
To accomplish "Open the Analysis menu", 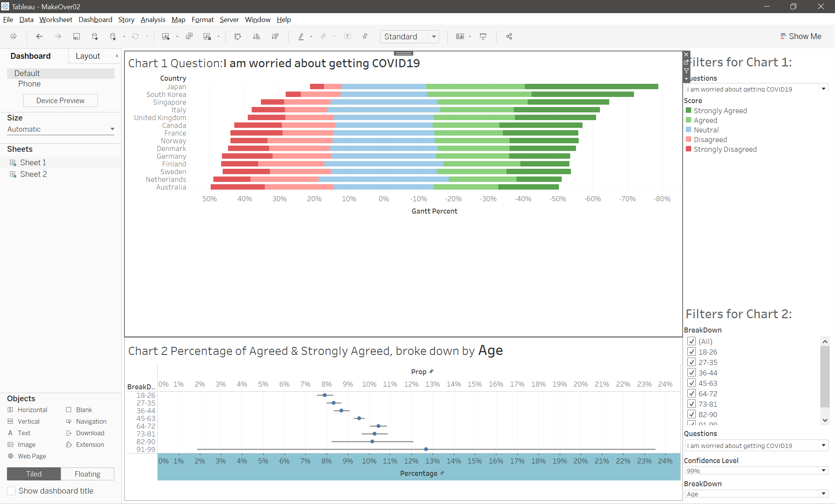I will pos(153,20).
